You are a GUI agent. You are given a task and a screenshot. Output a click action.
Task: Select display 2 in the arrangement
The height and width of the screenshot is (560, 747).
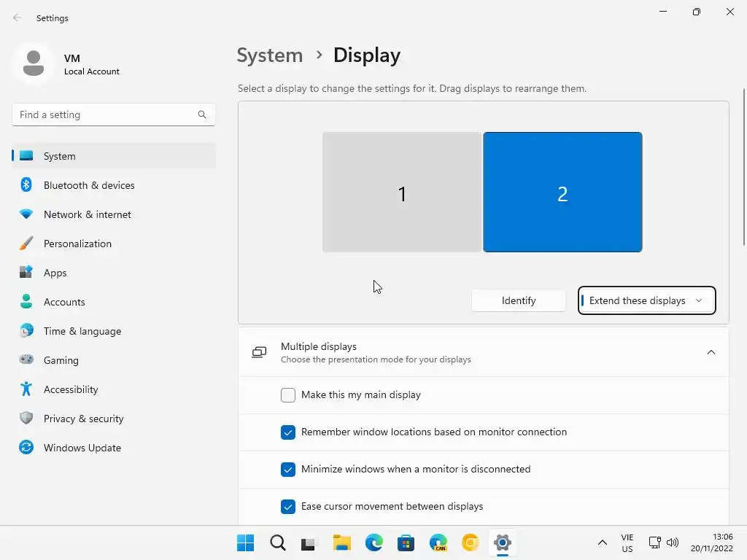pyautogui.click(x=562, y=192)
